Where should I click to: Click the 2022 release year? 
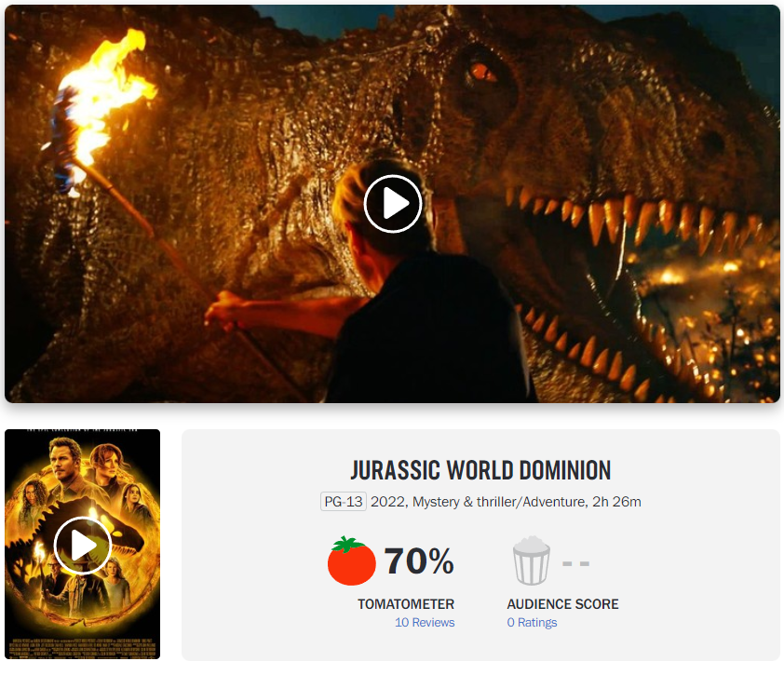pos(387,502)
